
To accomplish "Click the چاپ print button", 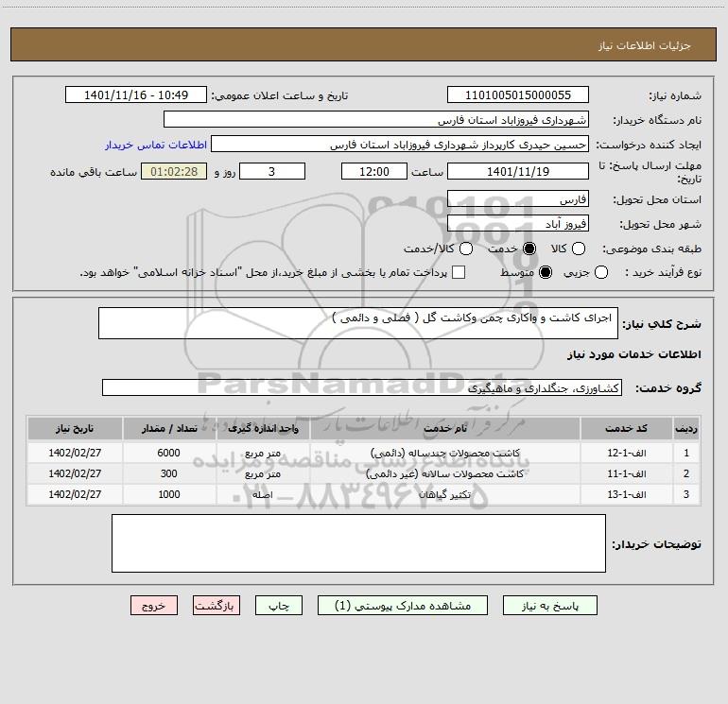I will (x=279, y=606).
